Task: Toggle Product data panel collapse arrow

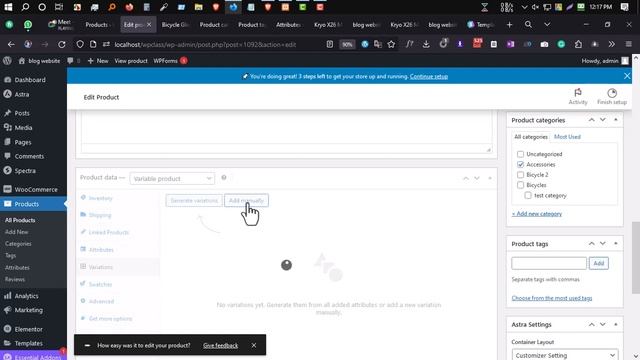Action: 490,178
